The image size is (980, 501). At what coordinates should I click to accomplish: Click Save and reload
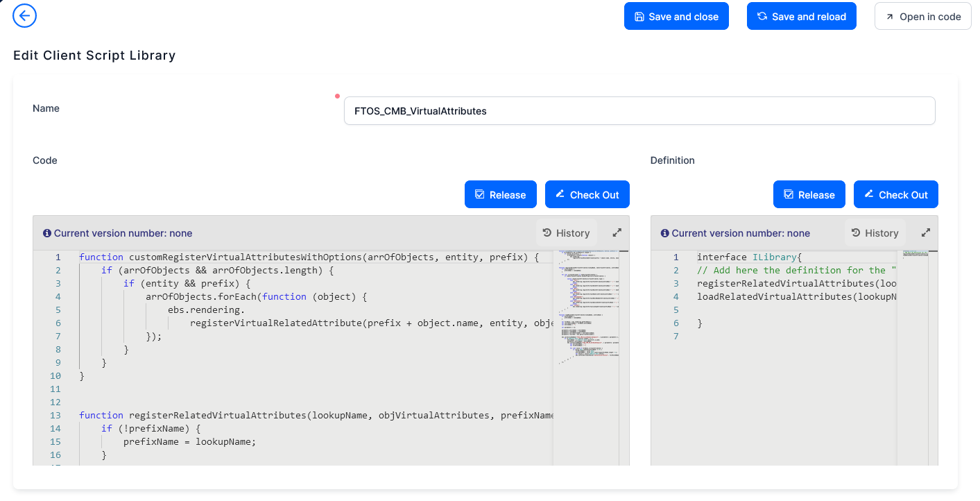tap(801, 16)
